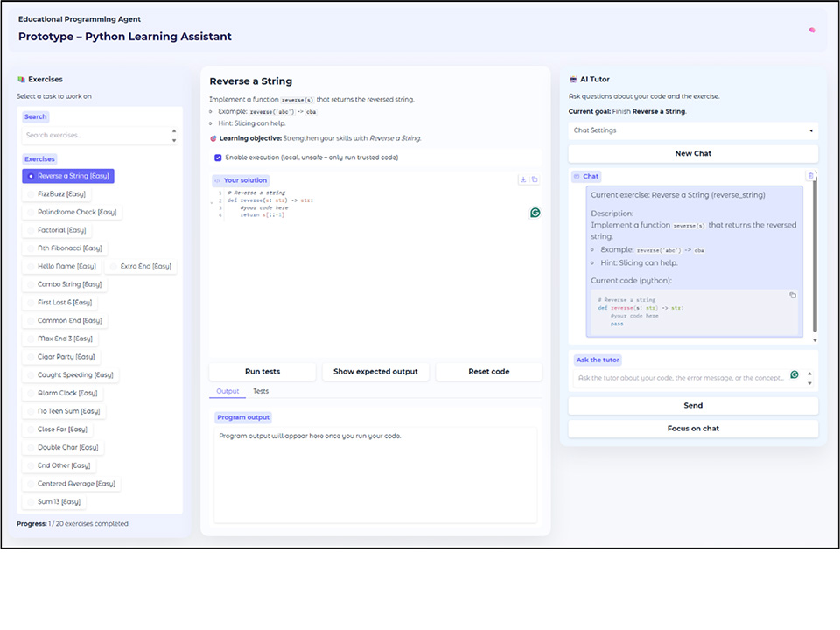Viewport: 840px width, 630px height.
Task: Click the Program output text area
Action: (375, 474)
